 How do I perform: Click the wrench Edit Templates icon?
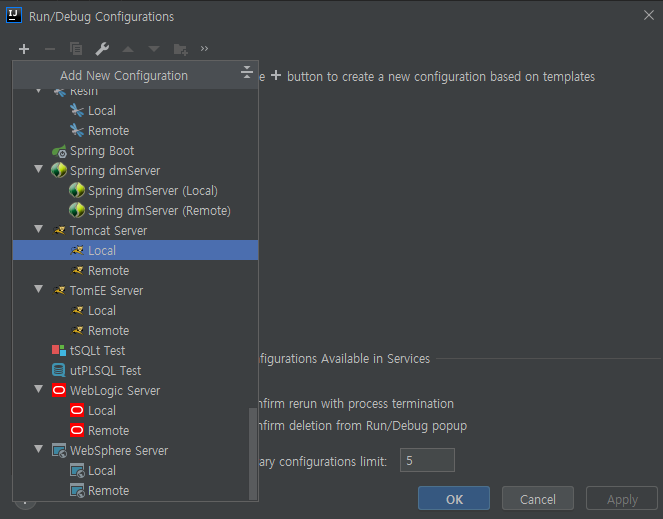pyautogui.click(x=102, y=49)
